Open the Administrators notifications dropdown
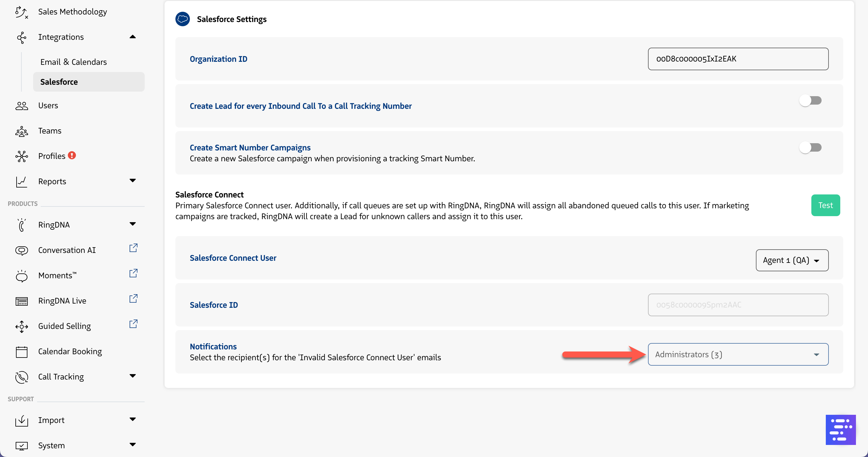The image size is (868, 457). pyautogui.click(x=738, y=354)
